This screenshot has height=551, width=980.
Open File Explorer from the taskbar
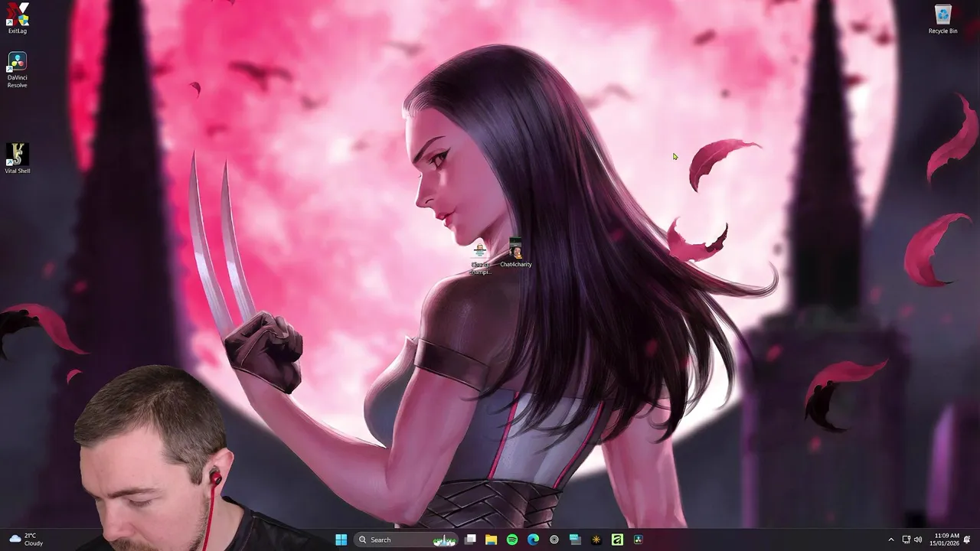[492, 540]
